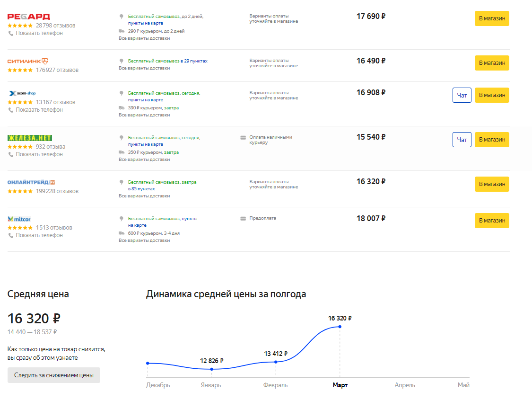This screenshot has width=532, height=409.
Task: Click pickup pin icon in Регард row
Action: click(x=121, y=17)
